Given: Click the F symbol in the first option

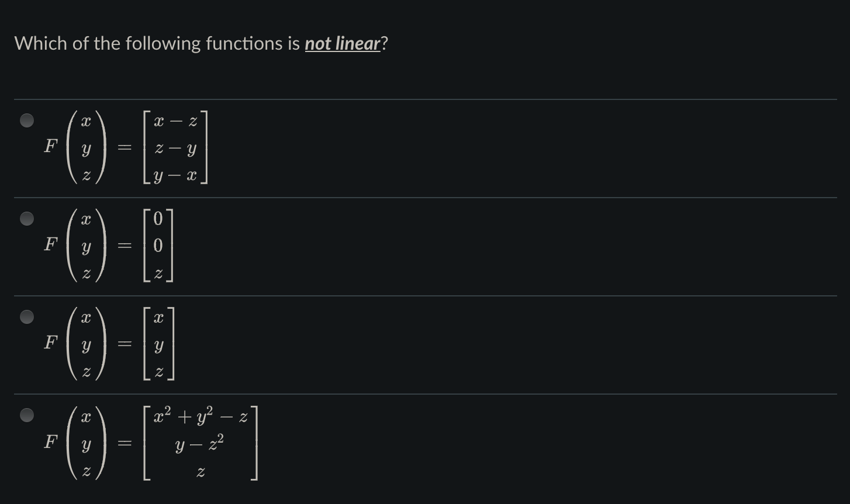Looking at the screenshot, I should (x=51, y=147).
